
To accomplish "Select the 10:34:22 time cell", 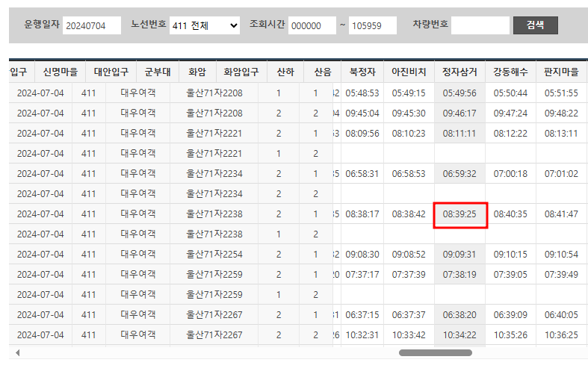I will (459, 335).
